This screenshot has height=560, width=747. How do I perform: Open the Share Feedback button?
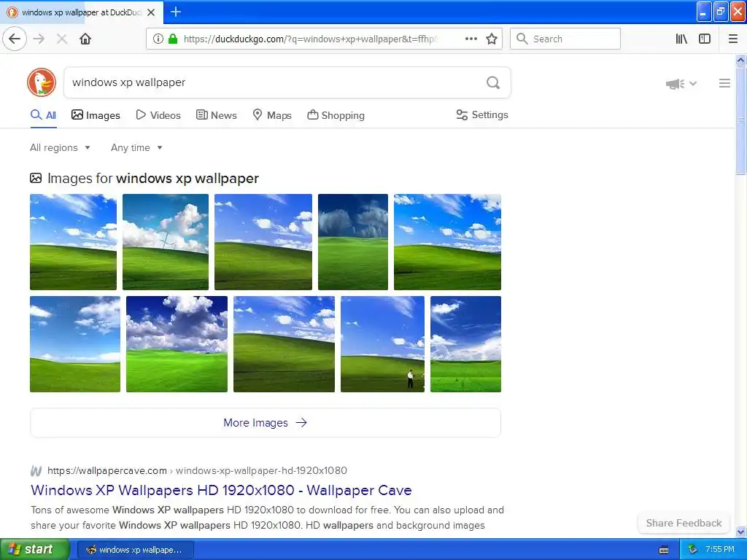point(684,523)
